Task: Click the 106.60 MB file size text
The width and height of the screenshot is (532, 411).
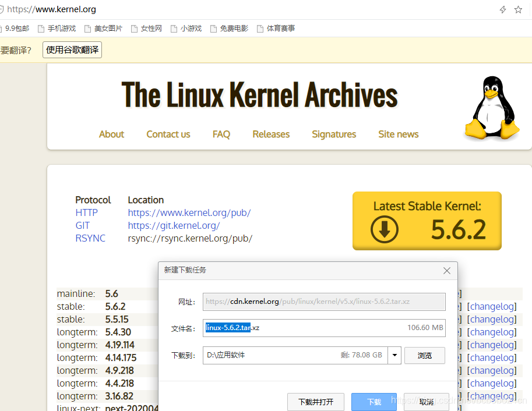Action: [x=425, y=328]
